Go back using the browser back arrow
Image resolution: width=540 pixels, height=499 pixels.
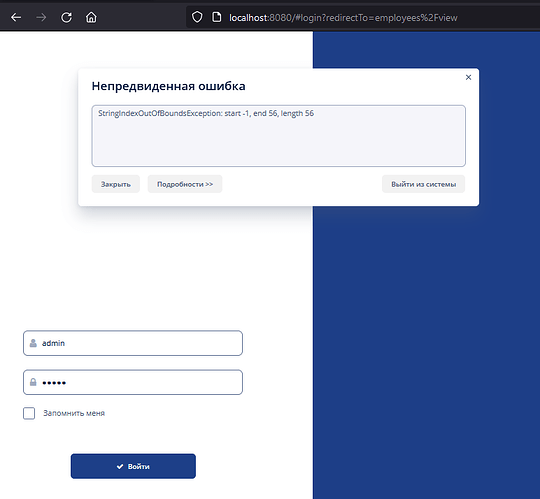(x=16, y=17)
